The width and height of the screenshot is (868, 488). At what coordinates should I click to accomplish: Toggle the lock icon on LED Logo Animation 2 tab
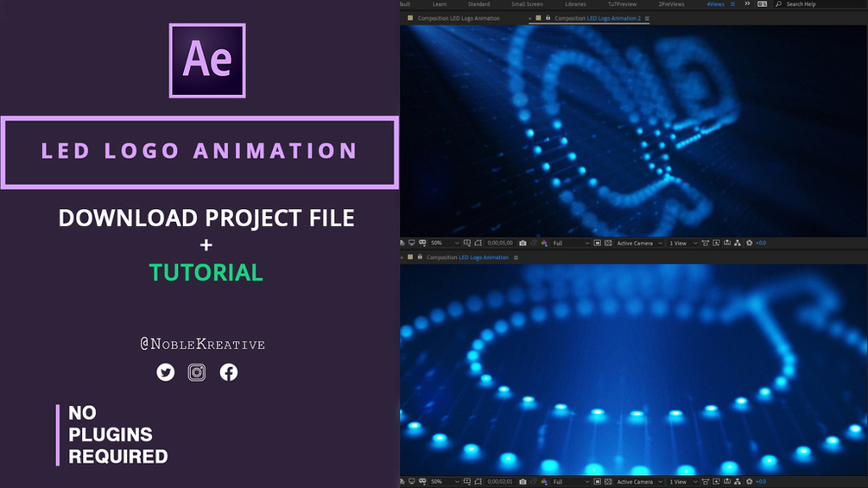tap(548, 17)
